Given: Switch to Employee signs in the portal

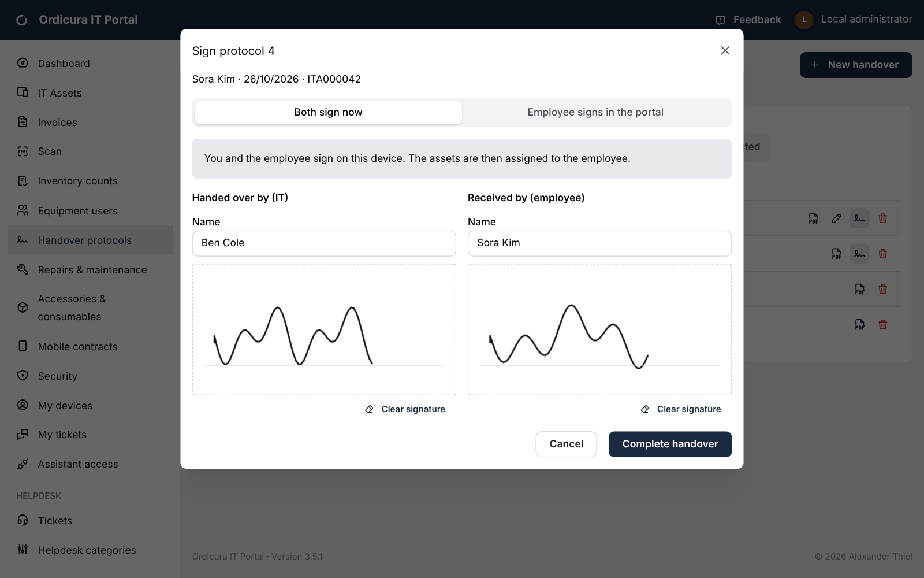Looking at the screenshot, I should click(x=595, y=112).
